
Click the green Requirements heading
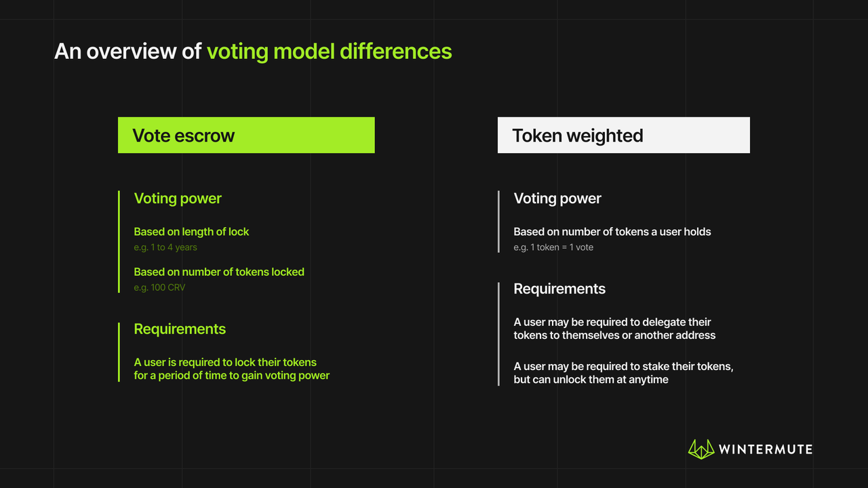[x=180, y=329]
